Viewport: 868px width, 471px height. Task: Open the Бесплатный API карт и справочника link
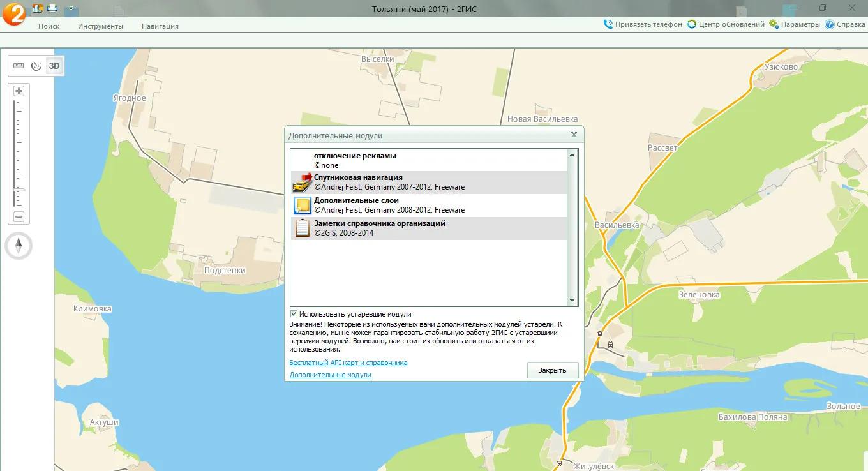(x=348, y=363)
